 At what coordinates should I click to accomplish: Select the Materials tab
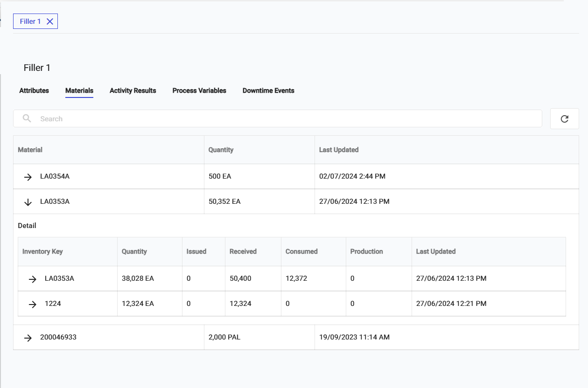(x=79, y=90)
